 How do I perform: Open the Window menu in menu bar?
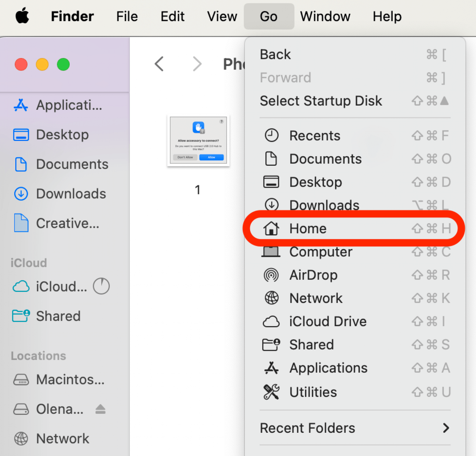point(325,16)
